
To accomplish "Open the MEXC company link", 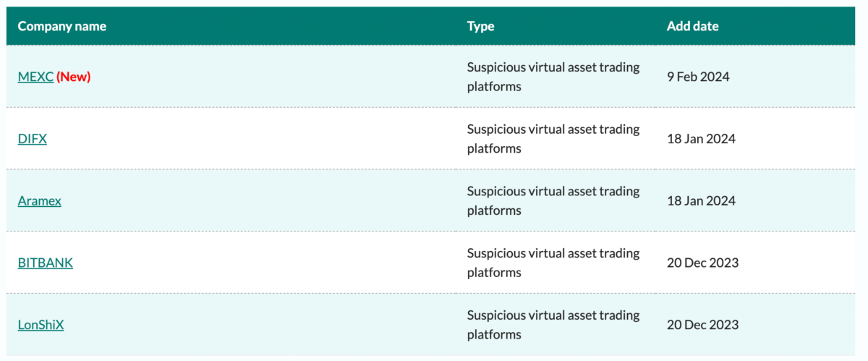I will (35, 77).
